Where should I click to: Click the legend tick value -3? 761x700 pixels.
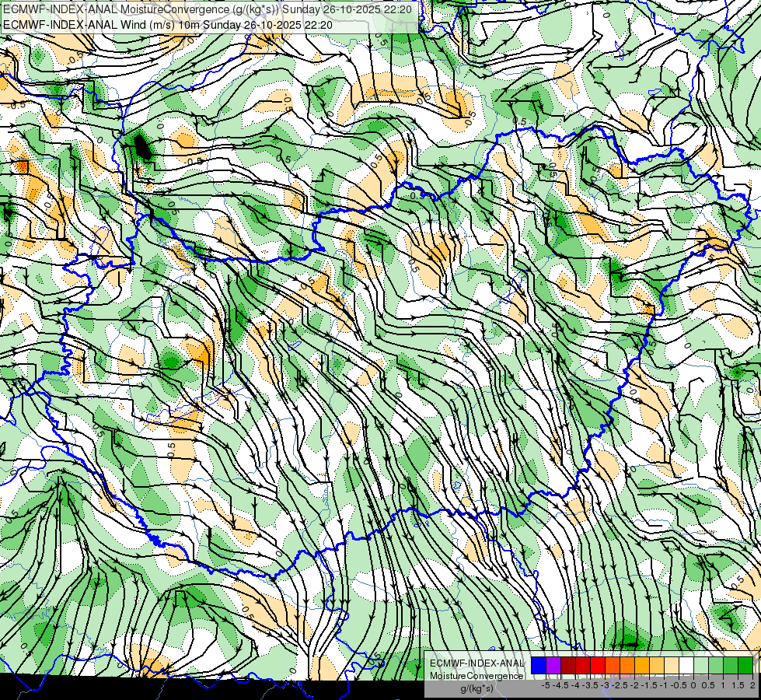tap(605, 685)
